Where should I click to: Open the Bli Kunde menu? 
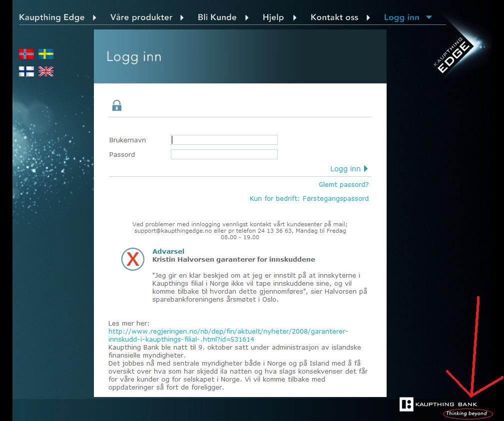pos(217,17)
